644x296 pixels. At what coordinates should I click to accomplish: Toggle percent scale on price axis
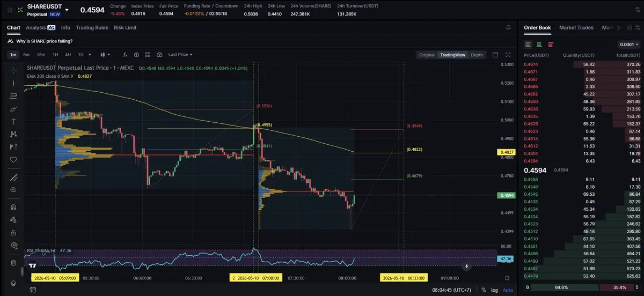(x=484, y=290)
